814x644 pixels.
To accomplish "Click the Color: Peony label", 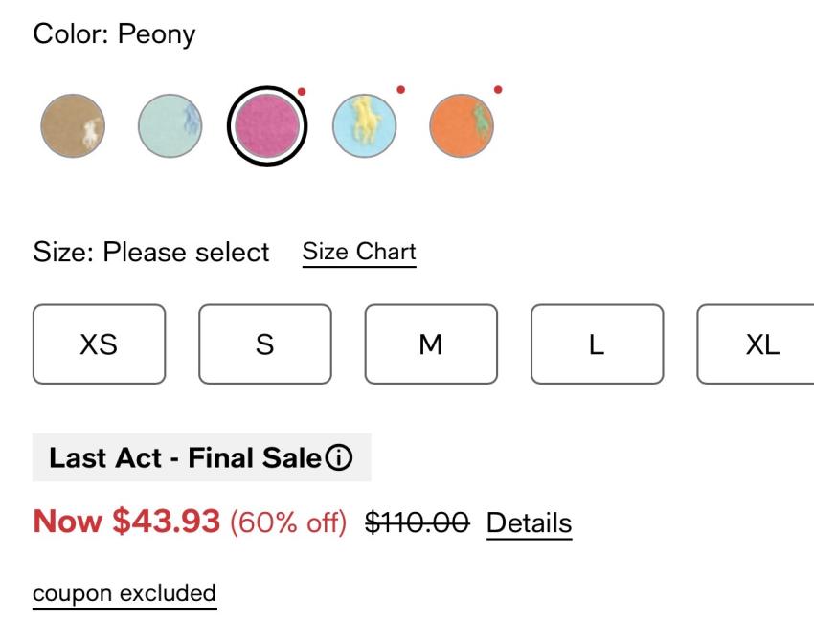I will point(114,35).
